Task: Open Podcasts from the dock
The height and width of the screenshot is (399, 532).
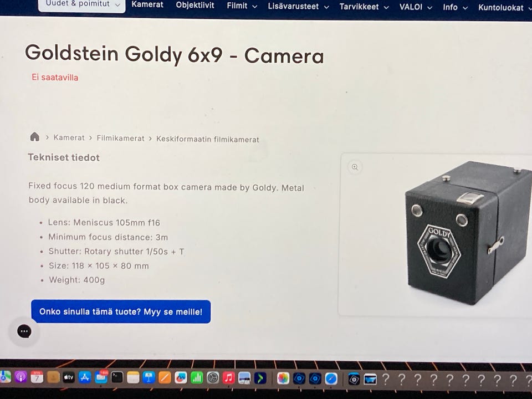Action: [x=21, y=377]
